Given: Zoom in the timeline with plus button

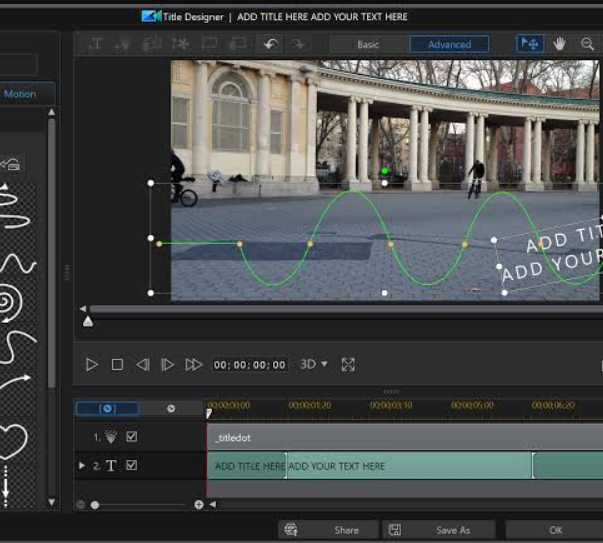Looking at the screenshot, I should (x=199, y=505).
